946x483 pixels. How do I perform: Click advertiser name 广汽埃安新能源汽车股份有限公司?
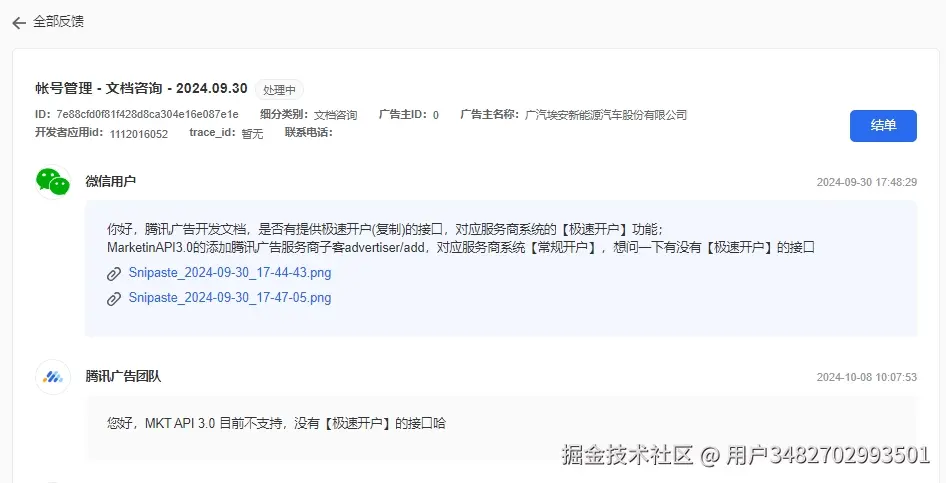606,115
